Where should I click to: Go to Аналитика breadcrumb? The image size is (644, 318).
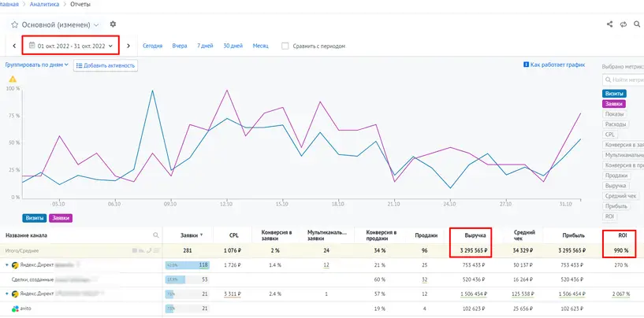(44, 5)
